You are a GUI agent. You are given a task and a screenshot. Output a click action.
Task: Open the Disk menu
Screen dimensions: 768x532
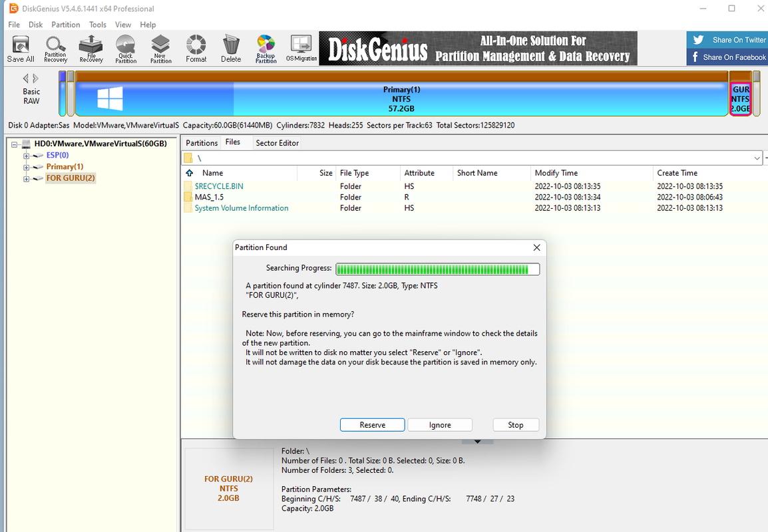coord(35,25)
